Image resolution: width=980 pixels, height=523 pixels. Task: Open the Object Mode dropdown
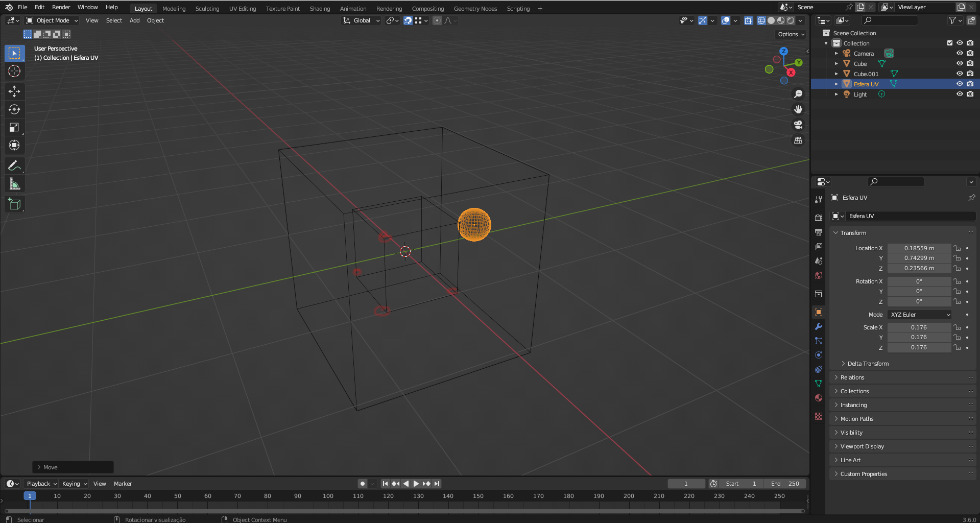pos(52,20)
